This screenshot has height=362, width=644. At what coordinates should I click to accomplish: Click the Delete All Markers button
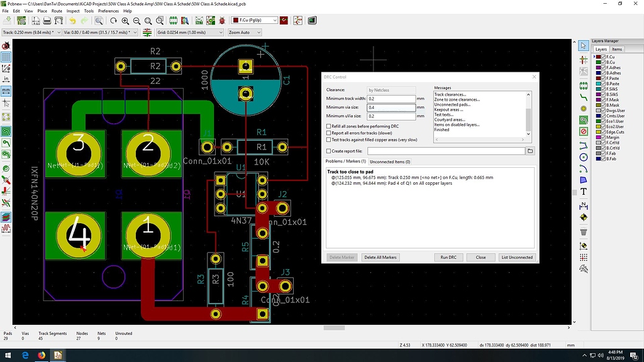pyautogui.click(x=381, y=257)
